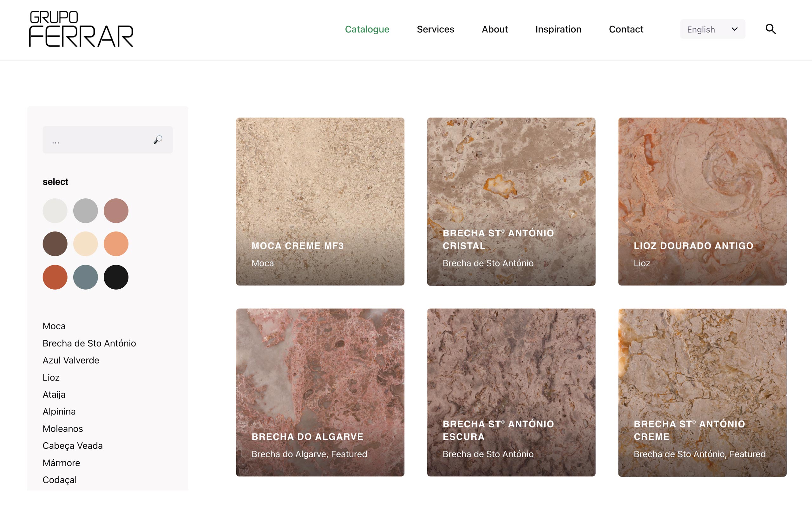
Task: Open the Contact page link
Action: click(x=626, y=29)
